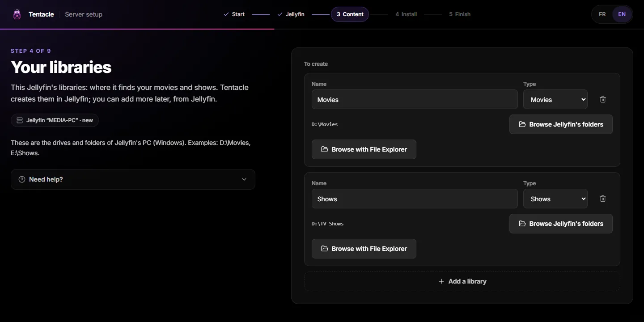This screenshot has height=322, width=644.
Task: Click the Your libraries heading
Action: (61, 67)
